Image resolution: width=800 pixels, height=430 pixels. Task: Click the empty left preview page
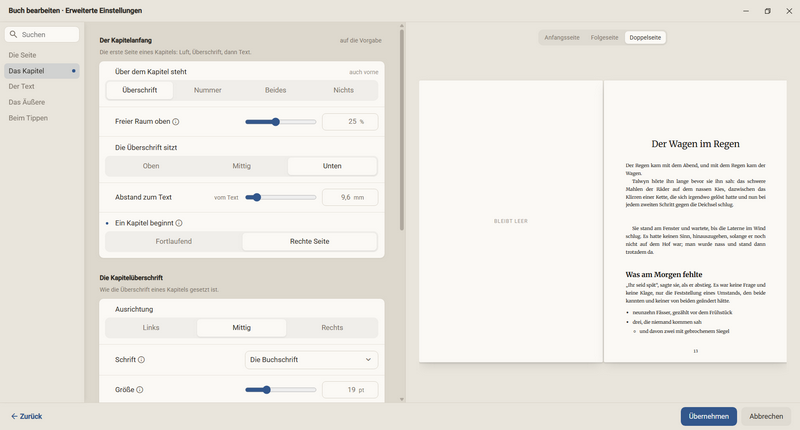[x=511, y=221]
